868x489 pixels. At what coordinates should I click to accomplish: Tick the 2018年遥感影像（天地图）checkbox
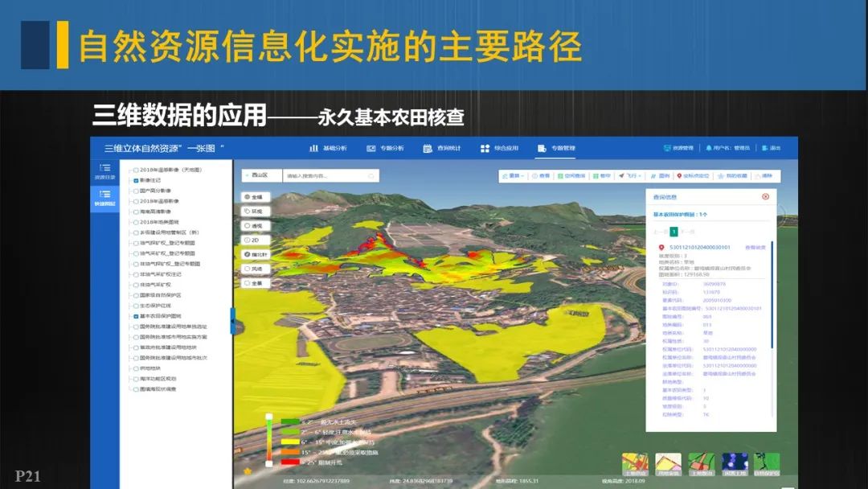pyautogui.click(x=136, y=170)
